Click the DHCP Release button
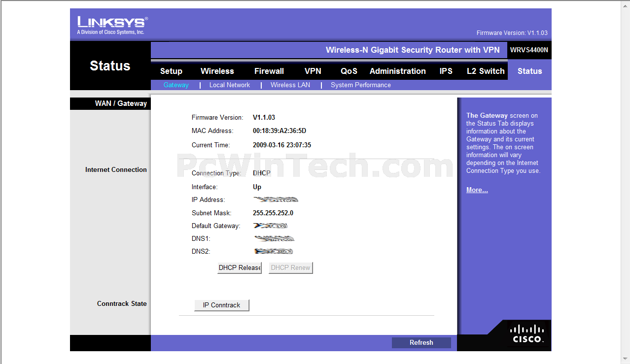This screenshot has width=630, height=364. pyautogui.click(x=240, y=267)
